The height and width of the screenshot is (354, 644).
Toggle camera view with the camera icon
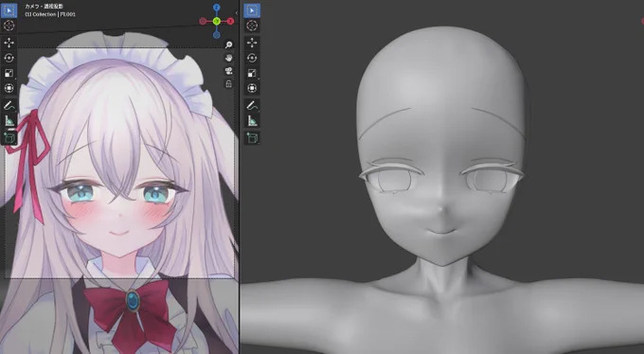pyautogui.click(x=229, y=71)
